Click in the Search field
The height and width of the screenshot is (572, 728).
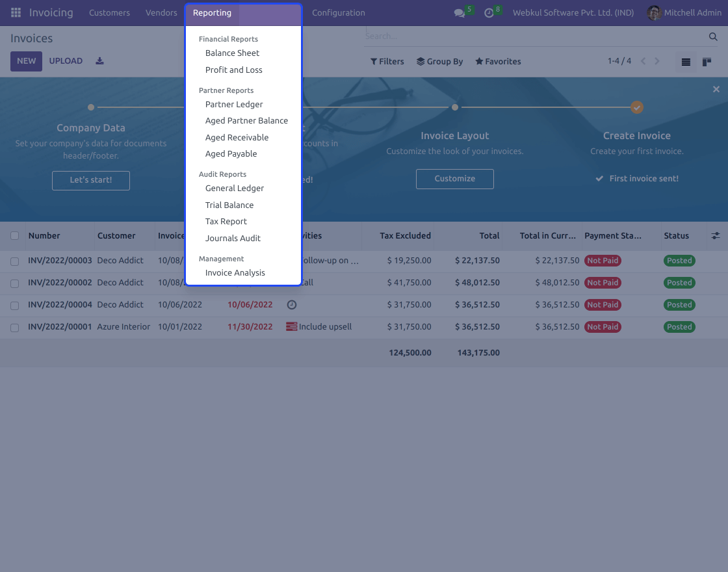point(534,36)
